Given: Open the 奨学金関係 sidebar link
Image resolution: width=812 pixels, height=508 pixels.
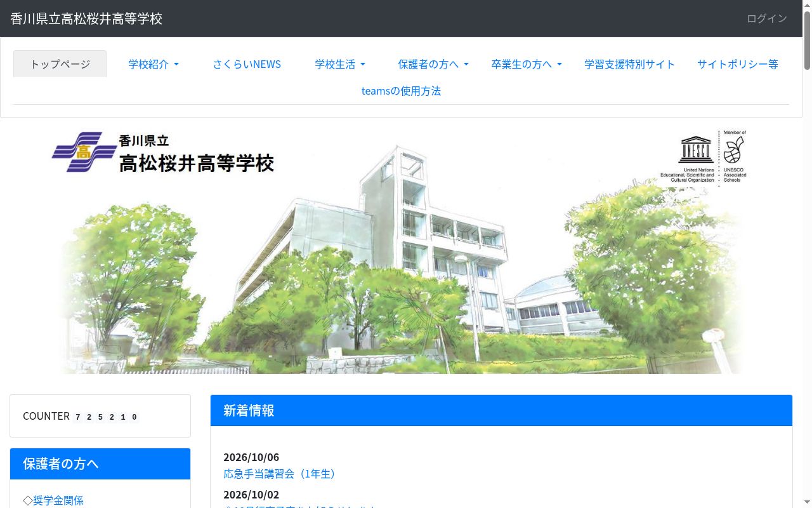Looking at the screenshot, I should [58, 500].
